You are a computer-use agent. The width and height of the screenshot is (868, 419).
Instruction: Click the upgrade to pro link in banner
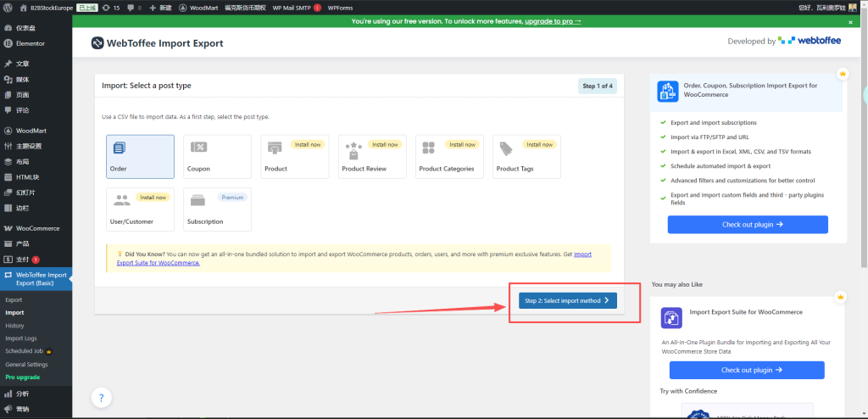point(553,21)
